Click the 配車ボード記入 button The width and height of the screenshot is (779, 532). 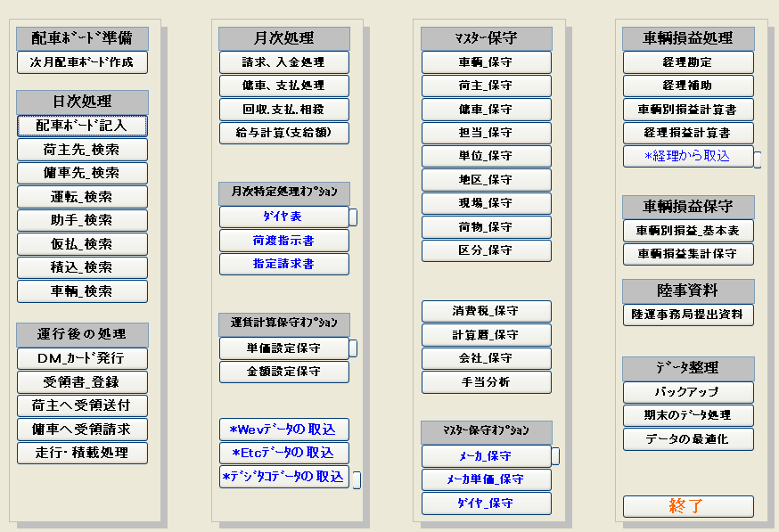(x=82, y=126)
